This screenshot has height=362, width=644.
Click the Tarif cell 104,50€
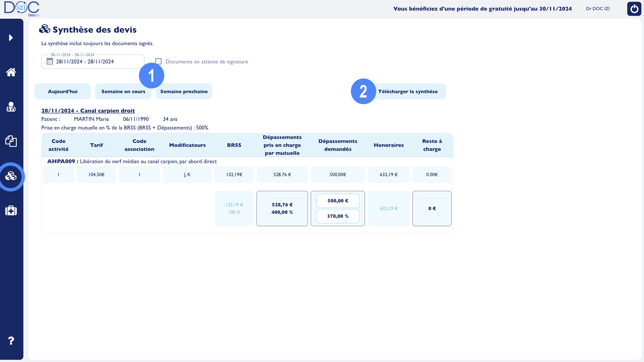(97, 175)
